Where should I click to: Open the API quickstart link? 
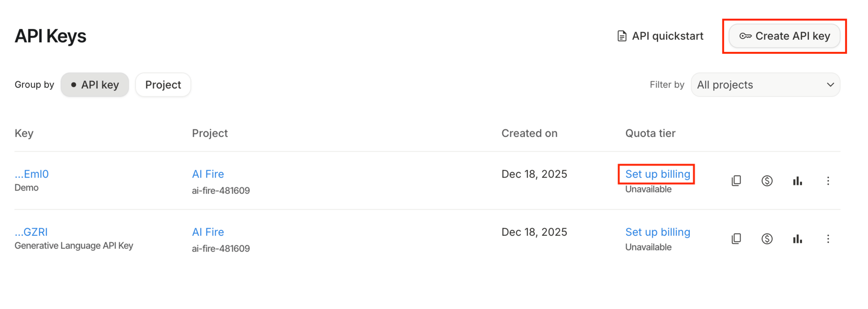[x=660, y=36]
